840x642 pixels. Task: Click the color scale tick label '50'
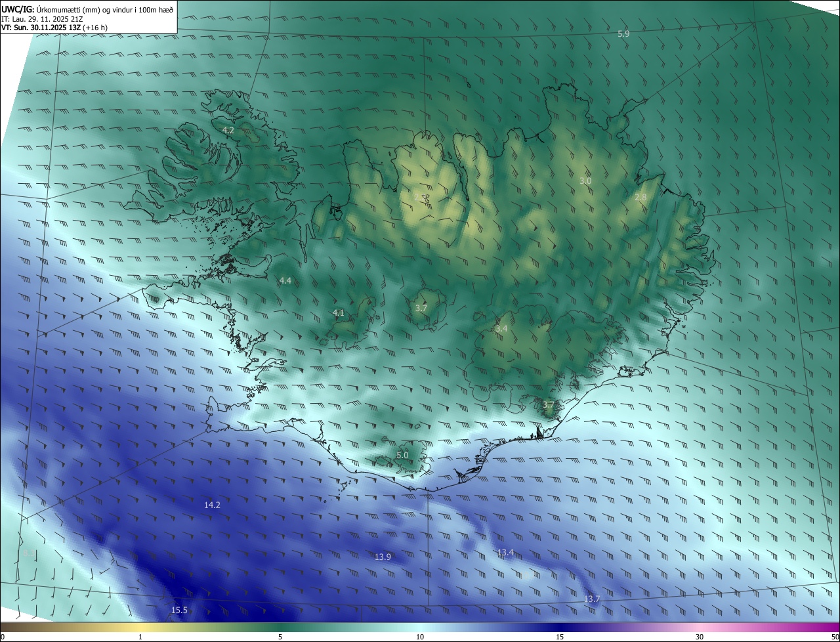pos(835,637)
